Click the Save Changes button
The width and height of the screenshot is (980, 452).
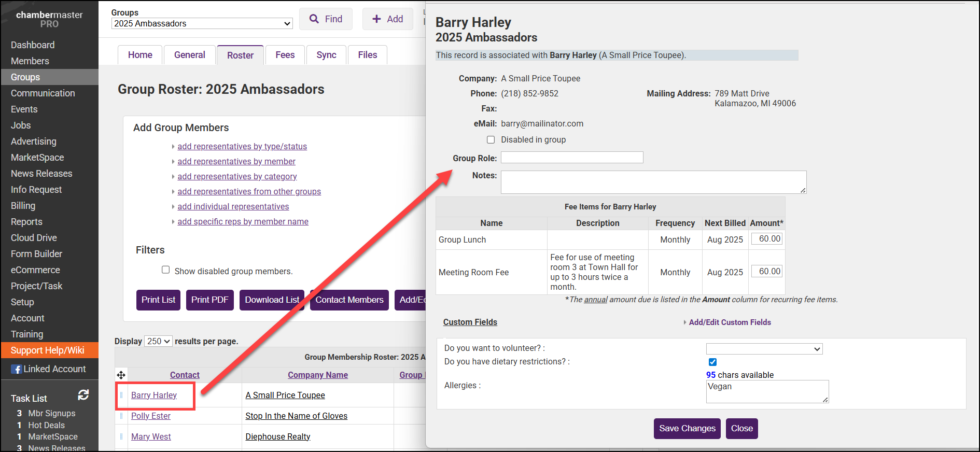[687, 429]
